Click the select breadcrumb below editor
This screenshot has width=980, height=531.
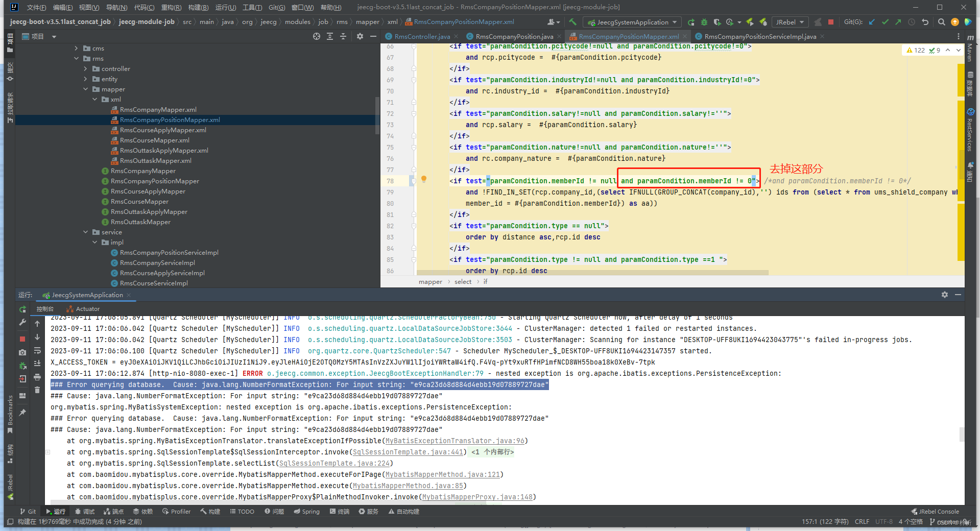(x=462, y=281)
